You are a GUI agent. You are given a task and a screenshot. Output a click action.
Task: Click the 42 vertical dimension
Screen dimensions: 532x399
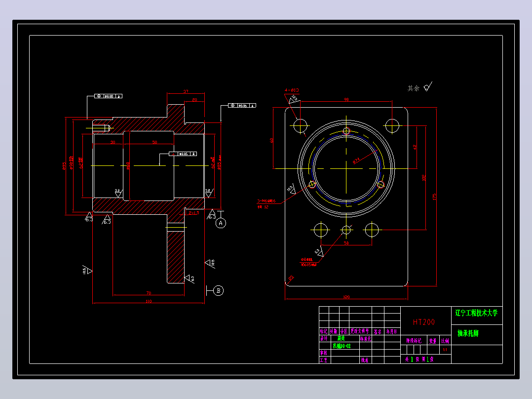pyautogui.click(x=415, y=147)
